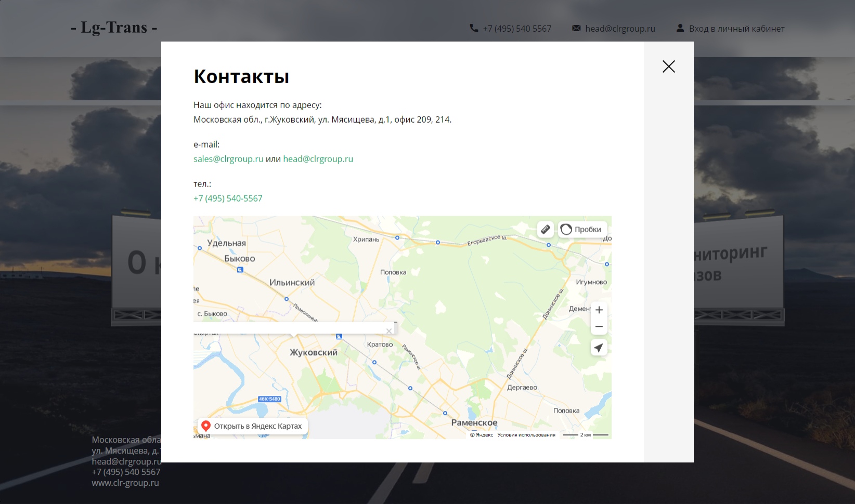Click the zoom out minus icon on map
This screenshot has height=504, width=855.
(599, 326)
